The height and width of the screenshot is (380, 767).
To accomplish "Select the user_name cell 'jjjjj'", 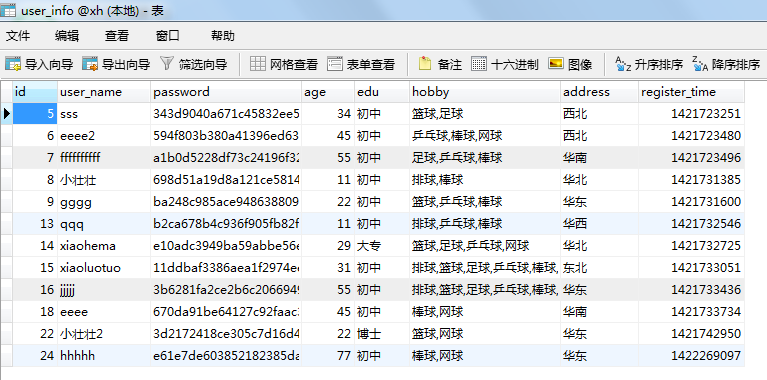I will pos(104,290).
